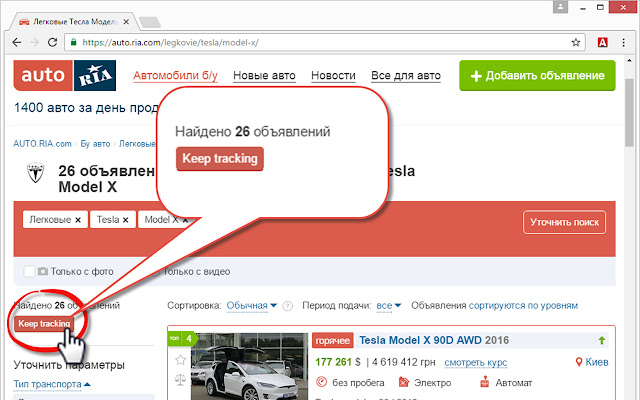
Task: Click the green up arrow on the listing
Action: click(x=602, y=340)
